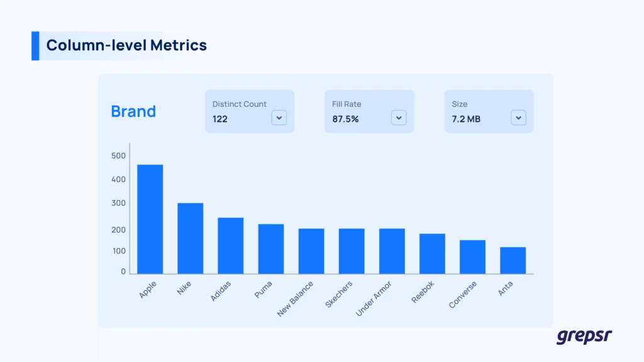
Task: Click the 500 y-axis label
Action: (x=119, y=156)
